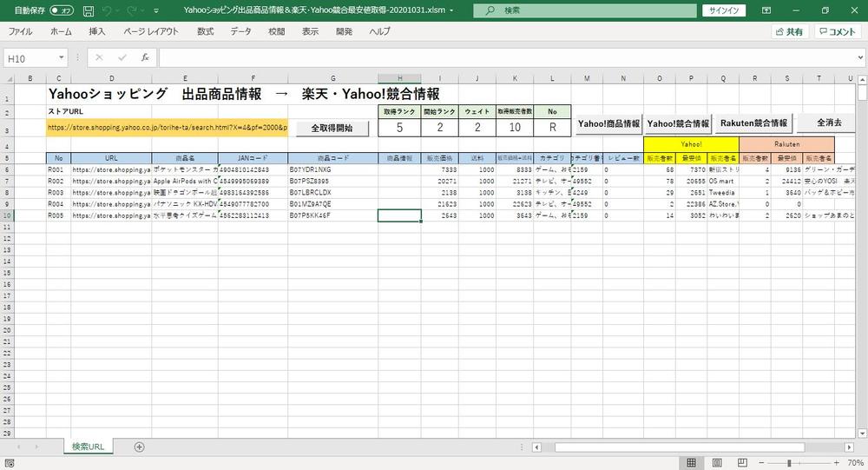Open the ファイル menu tab
This screenshot has width=868, height=470.
21,31
